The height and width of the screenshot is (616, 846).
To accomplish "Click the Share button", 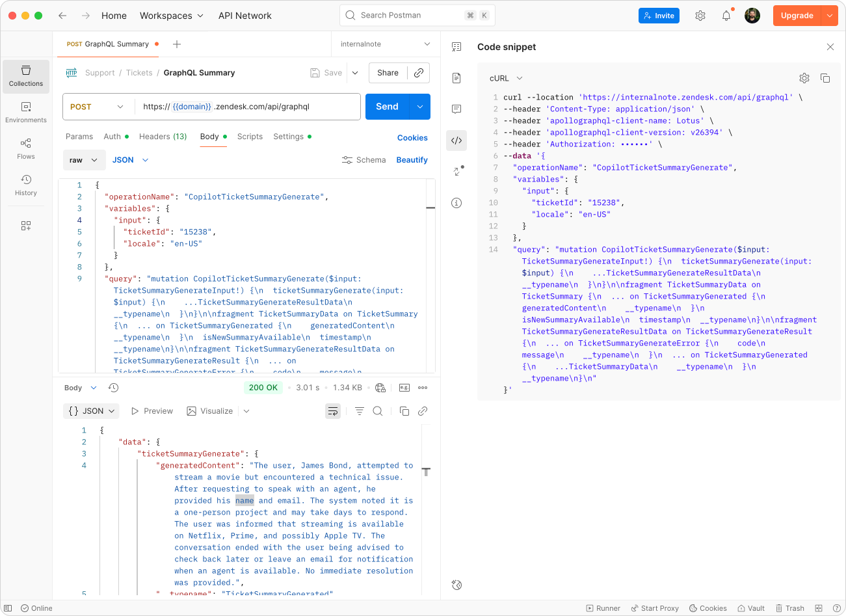I will (388, 73).
